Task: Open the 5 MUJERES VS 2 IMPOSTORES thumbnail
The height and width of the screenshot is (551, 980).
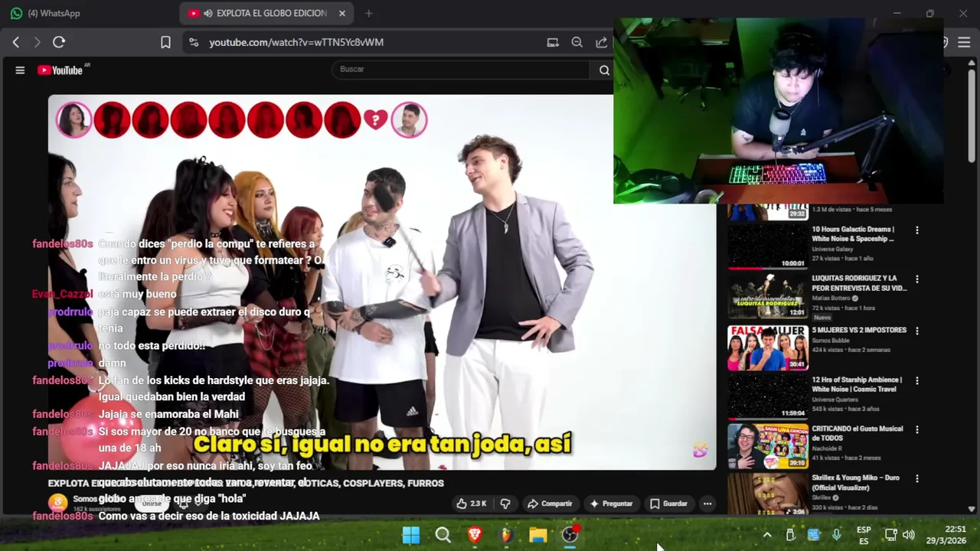Action: coord(767,347)
